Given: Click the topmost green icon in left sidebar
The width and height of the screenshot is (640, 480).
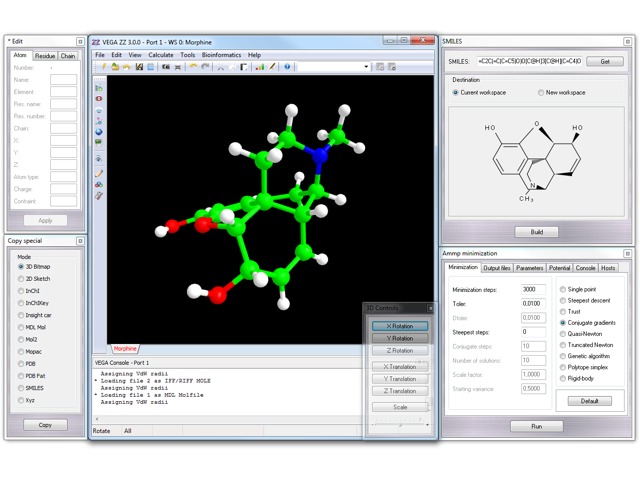Looking at the screenshot, I should [99, 88].
